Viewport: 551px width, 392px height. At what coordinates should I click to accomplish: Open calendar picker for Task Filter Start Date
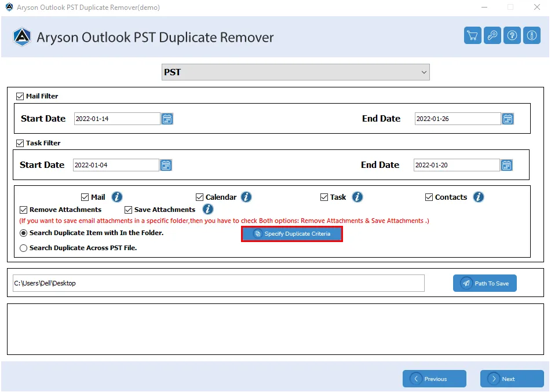click(x=166, y=165)
